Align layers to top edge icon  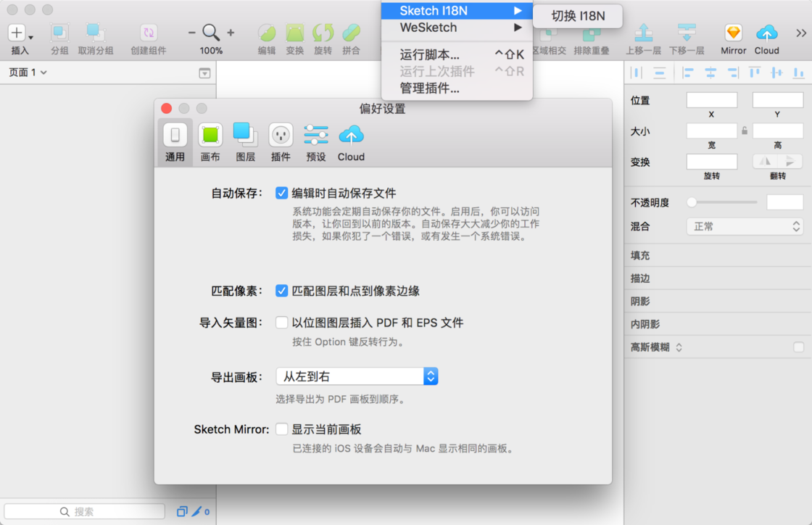(755, 73)
